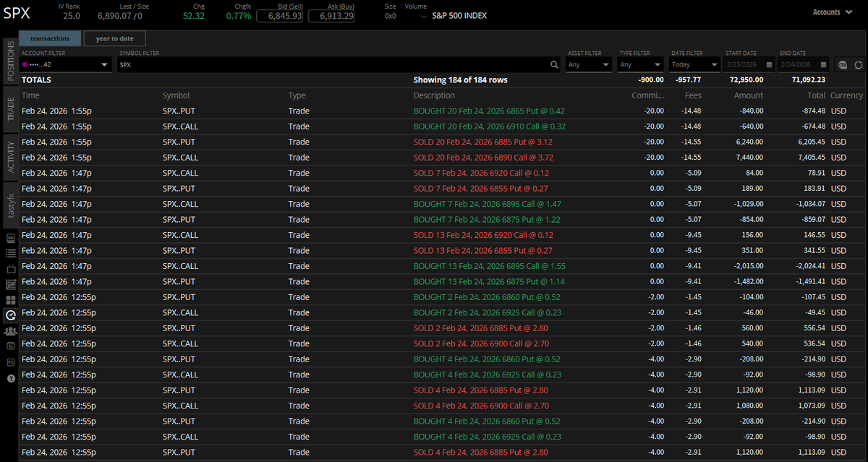Viewport: 868px width, 462px height.
Task: Select the SOLD 7 6855 Put @ 0.27 row
Action: coord(443,189)
